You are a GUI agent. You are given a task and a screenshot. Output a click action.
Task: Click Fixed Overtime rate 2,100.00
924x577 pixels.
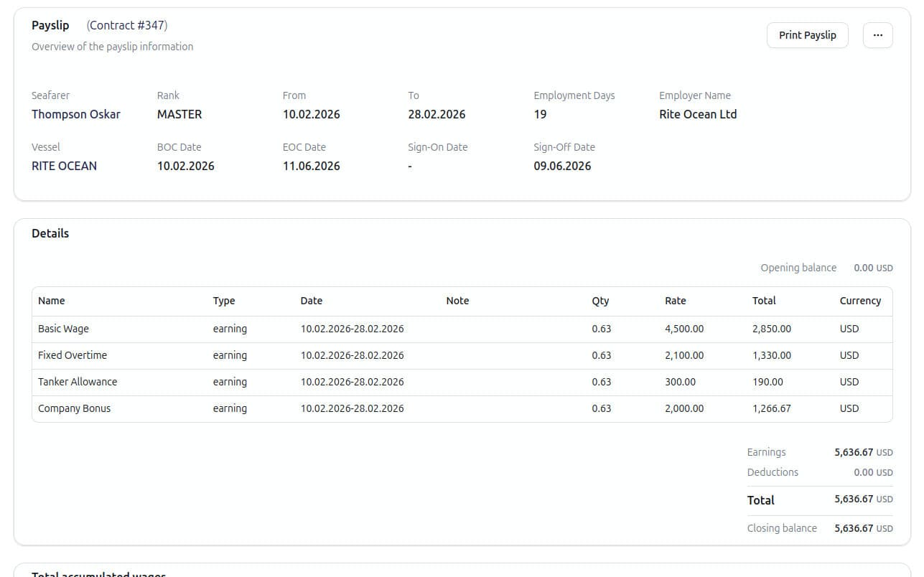(684, 355)
